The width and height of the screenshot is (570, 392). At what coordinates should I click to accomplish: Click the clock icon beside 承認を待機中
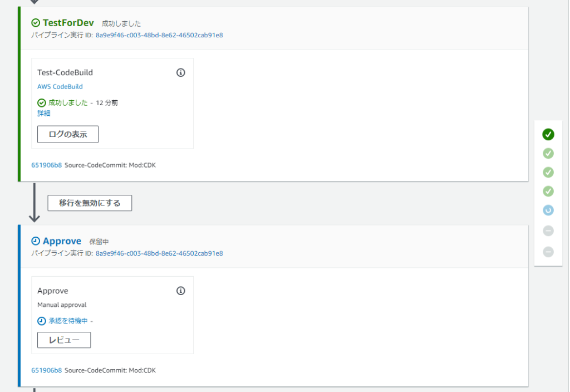click(x=42, y=321)
